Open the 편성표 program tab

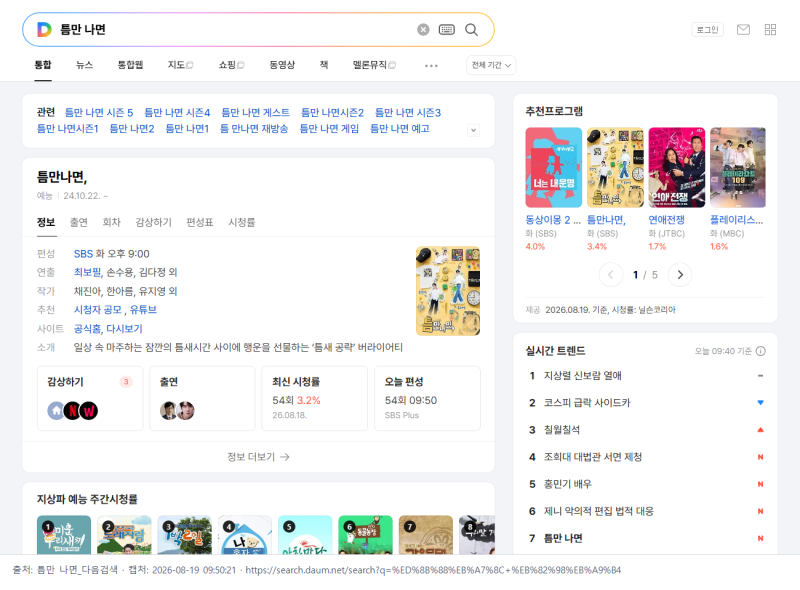pyautogui.click(x=199, y=222)
